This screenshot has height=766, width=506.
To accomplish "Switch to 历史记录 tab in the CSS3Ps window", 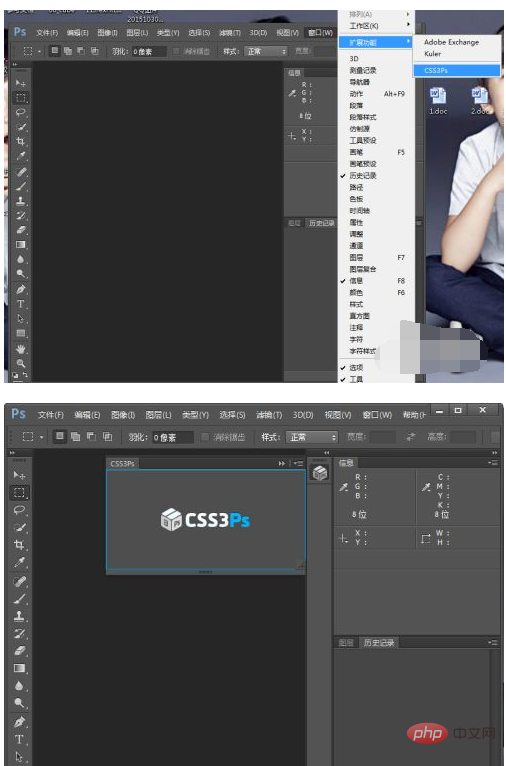I will [x=379, y=643].
